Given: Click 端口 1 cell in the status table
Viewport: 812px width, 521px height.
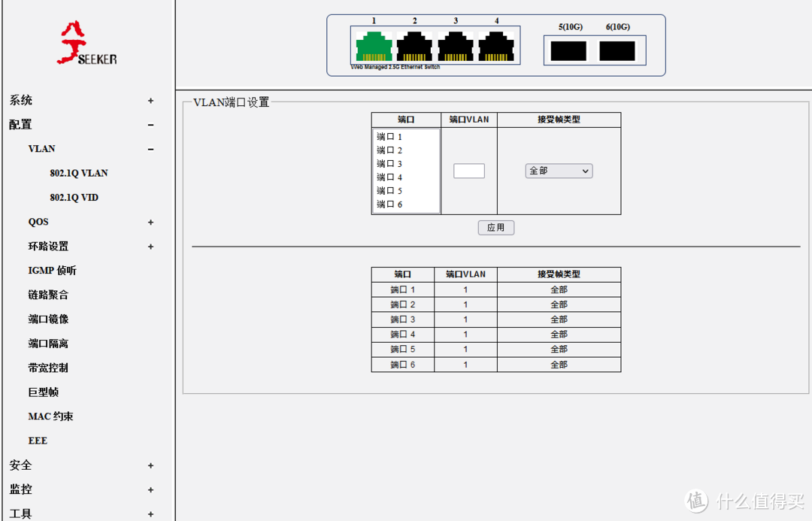Looking at the screenshot, I should pyautogui.click(x=403, y=289).
